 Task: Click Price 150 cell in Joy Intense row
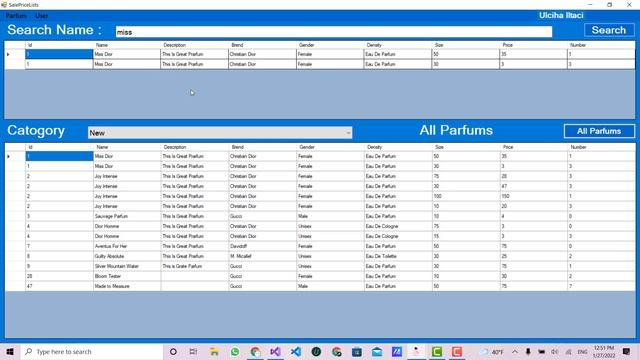(534, 196)
